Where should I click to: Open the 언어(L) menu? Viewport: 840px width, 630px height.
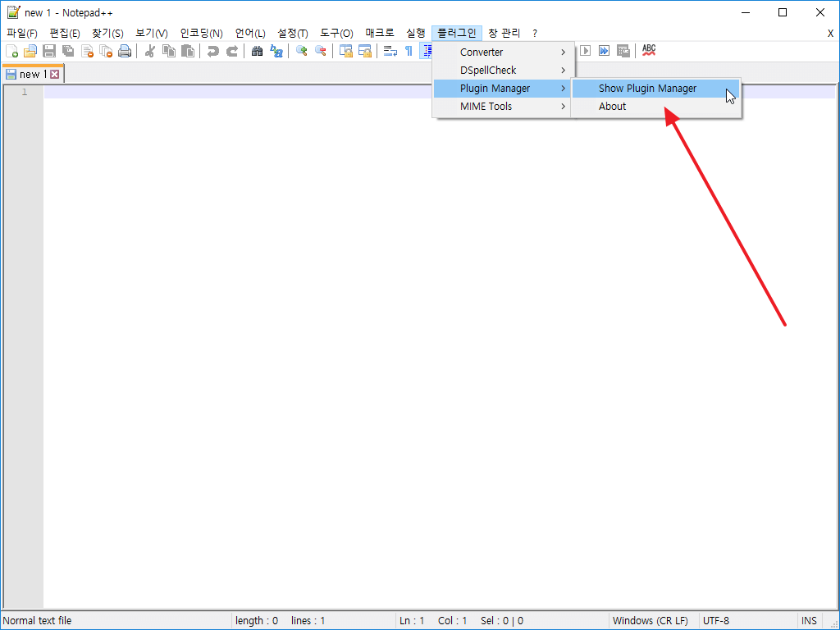(x=250, y=33)
